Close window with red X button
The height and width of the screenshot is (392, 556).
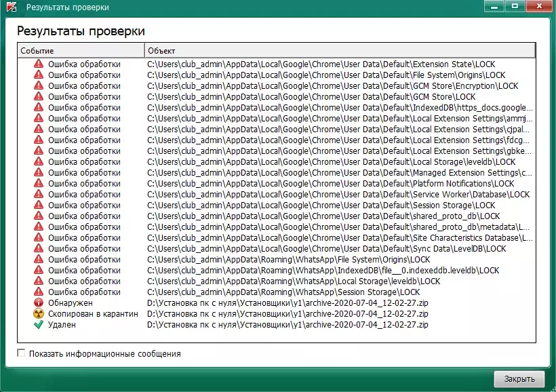pos(540,6)
